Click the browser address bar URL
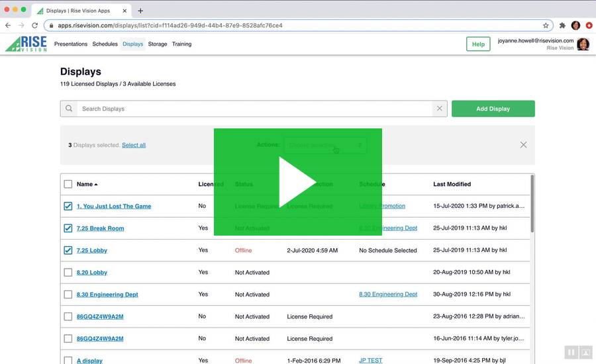Viewport: 596px width, 364px height. 170,25
